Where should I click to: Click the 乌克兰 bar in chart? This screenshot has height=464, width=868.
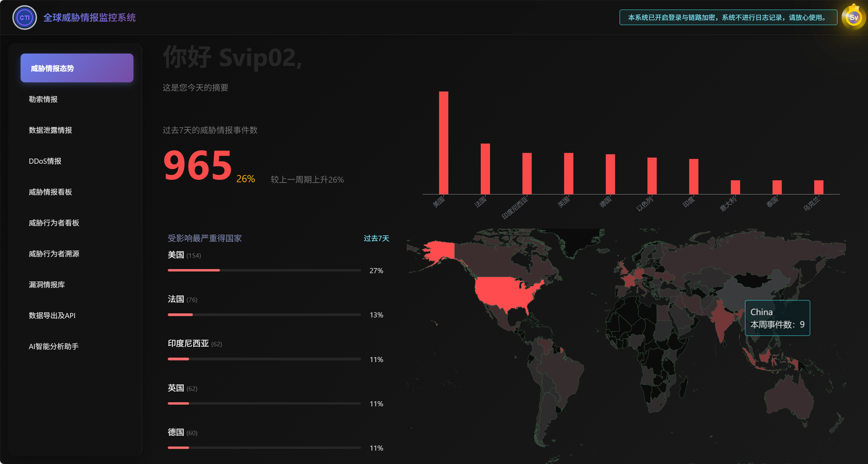(x=819, y=187)
